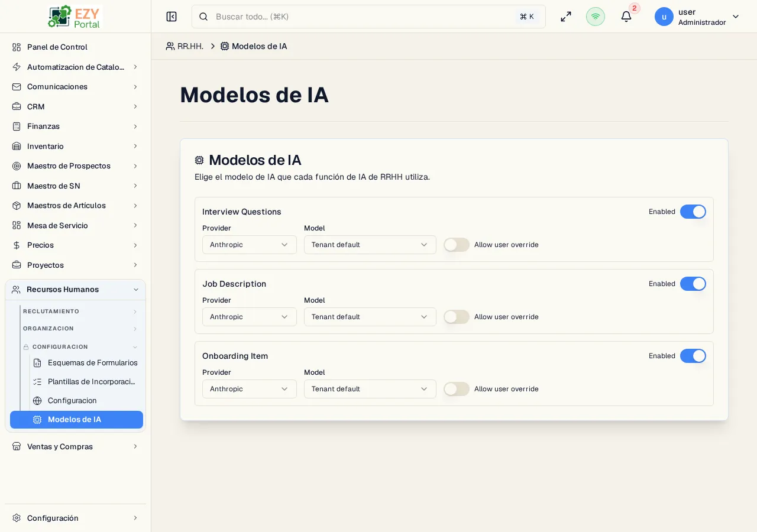Image resolution: width=757 pixels, height=532 pixels.
Task: Open user account menu chevron
Action: (x=736, y=17)
